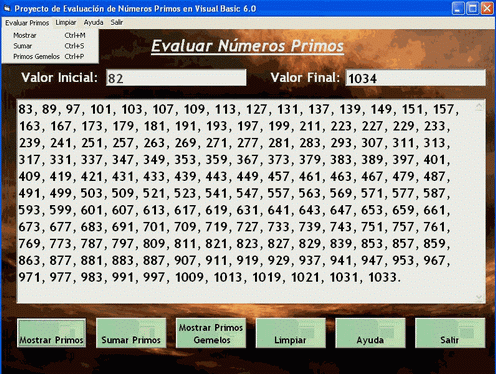Click the green Ayuda button
The height and width of the screenshot is (374, 496).
(370, 333)
